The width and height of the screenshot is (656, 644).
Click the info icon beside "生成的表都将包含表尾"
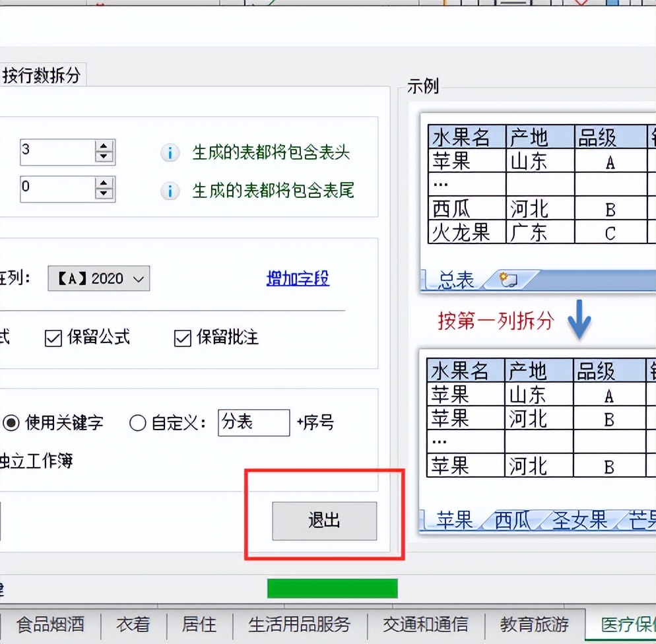[170, 190]
